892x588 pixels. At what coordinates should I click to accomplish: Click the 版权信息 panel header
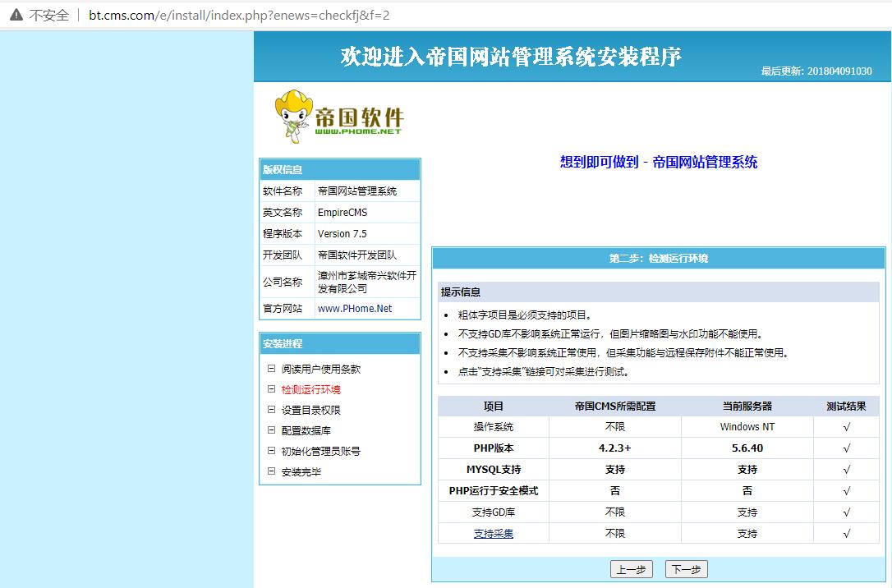(340, 169)
